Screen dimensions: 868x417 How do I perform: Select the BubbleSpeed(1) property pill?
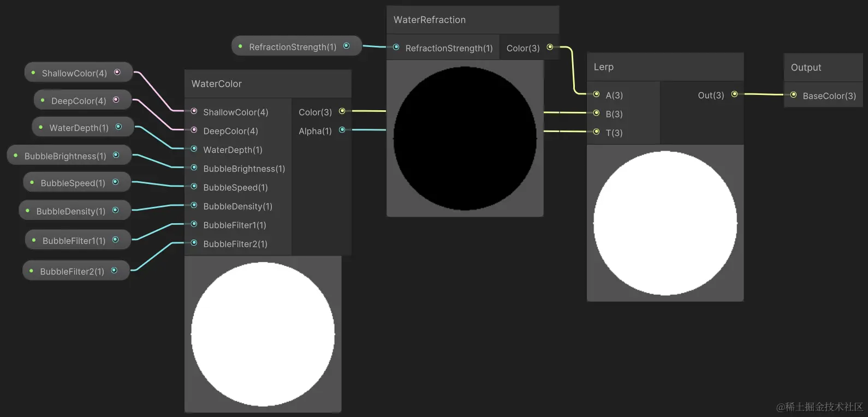[77, 182]
